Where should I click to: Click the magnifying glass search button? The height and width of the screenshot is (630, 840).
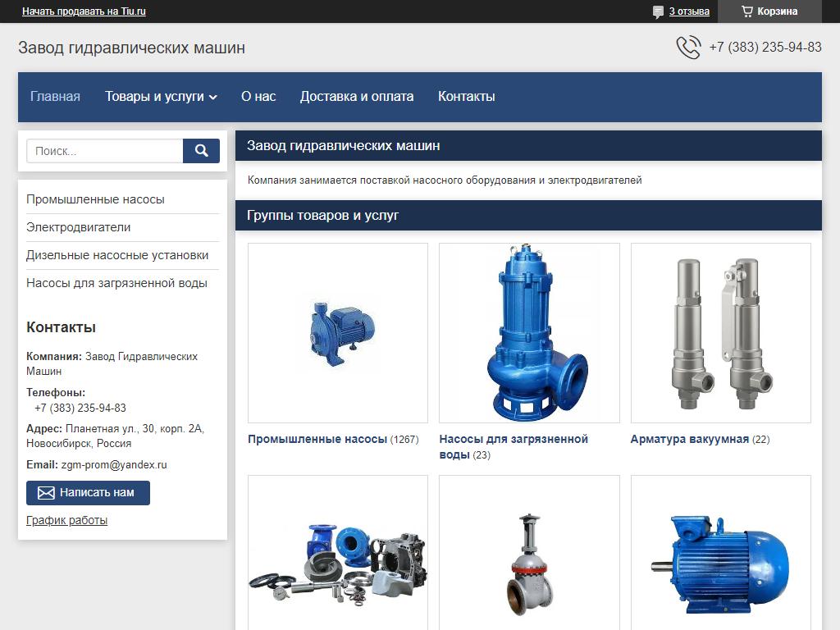(201, 151)
